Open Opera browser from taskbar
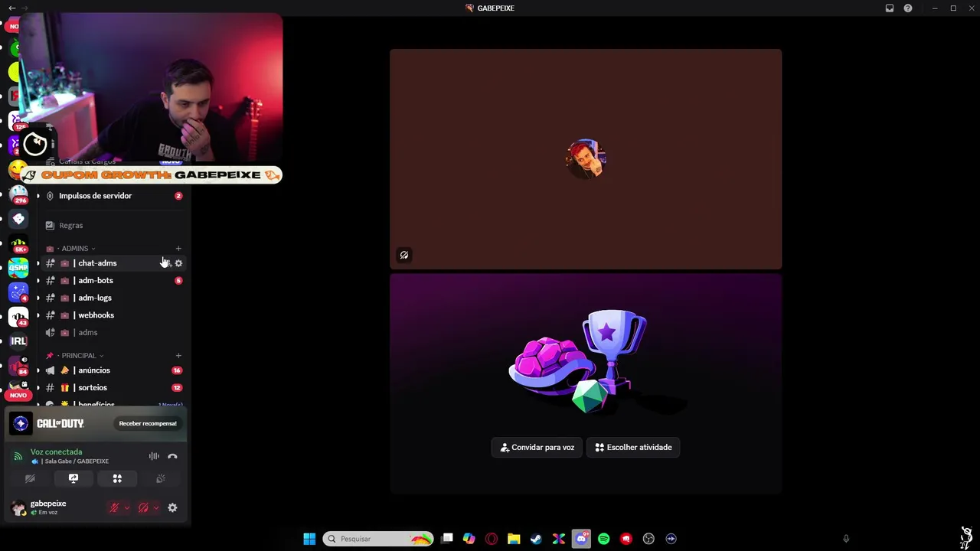Screen dimensions: 980x551 tap(492, 539)
